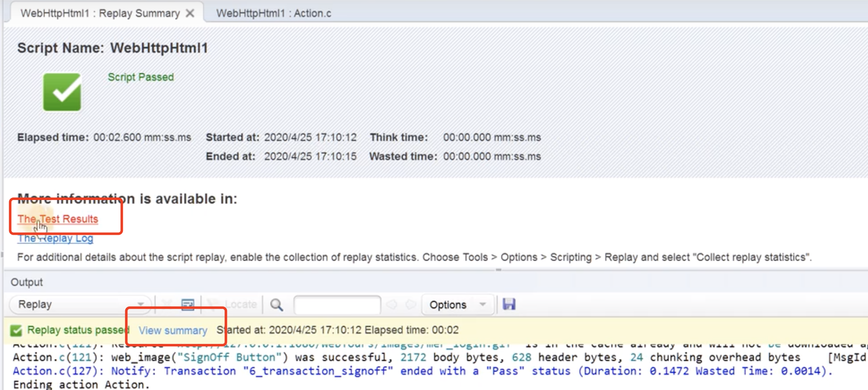Save the output log with floppy icon

(x=509, y=304)
